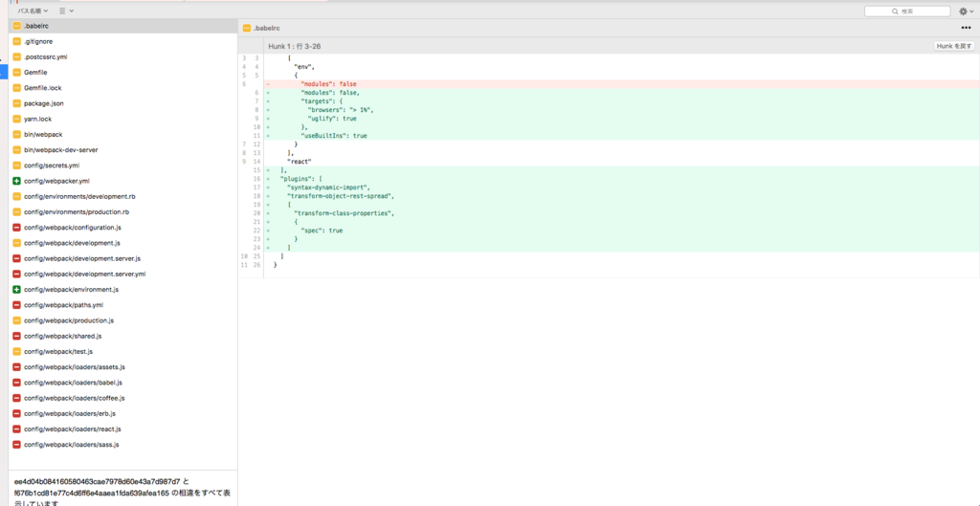The height and width of the screenshot is (506, 980).
Task: Click added line "transform-object-rest-spread"
Action: (x=622, y=195)
